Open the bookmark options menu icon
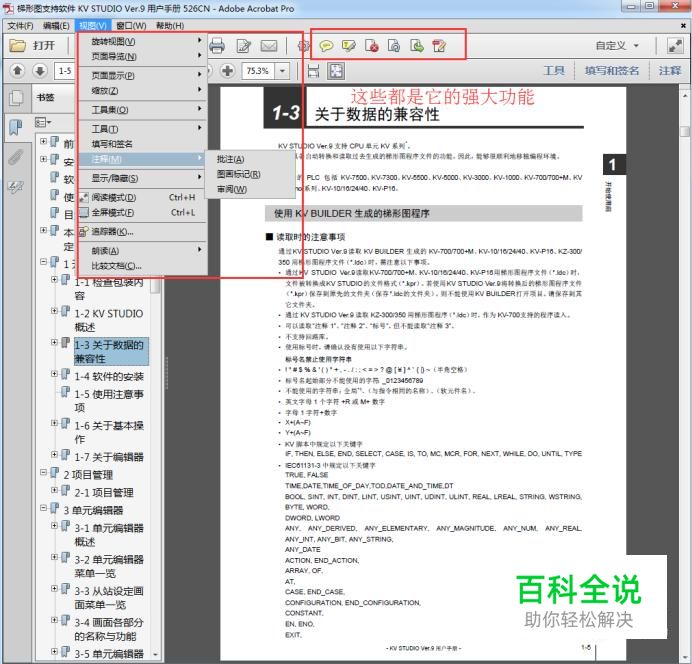This screenshot has height=664, width=692. 43,122
